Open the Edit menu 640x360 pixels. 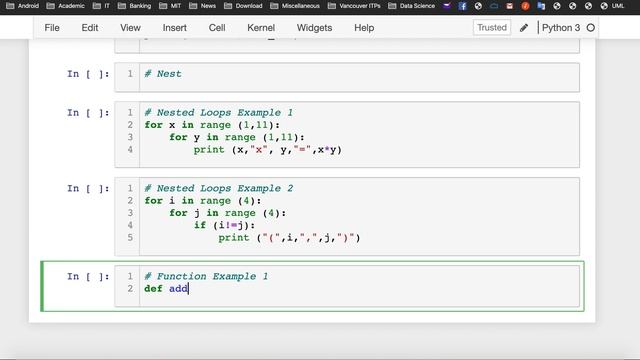click(89, 28)
